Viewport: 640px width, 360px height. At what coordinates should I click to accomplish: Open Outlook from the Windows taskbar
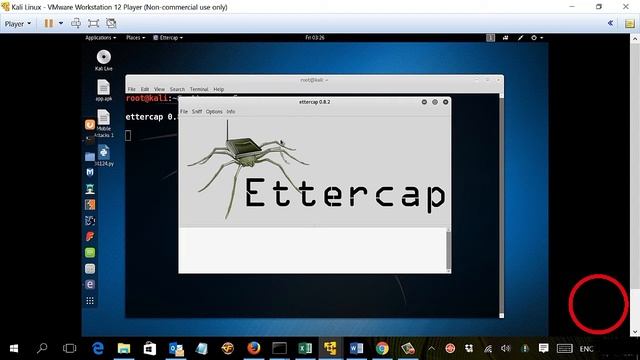(x=176, y=349)
